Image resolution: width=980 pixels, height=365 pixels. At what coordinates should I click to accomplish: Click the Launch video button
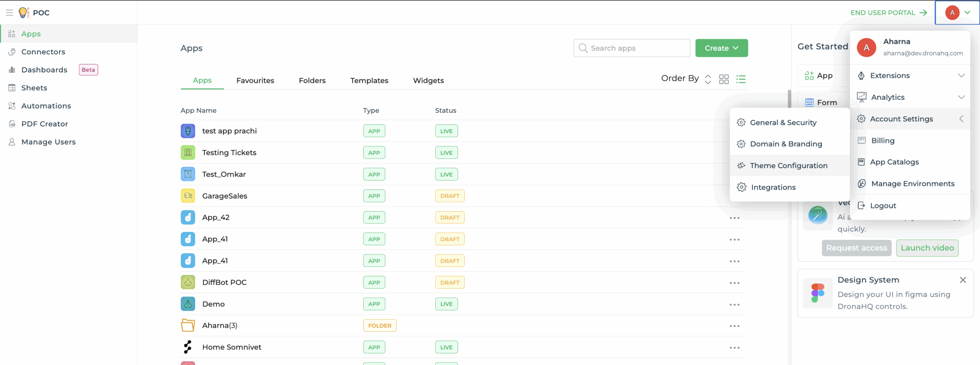[x=927, y=248]
